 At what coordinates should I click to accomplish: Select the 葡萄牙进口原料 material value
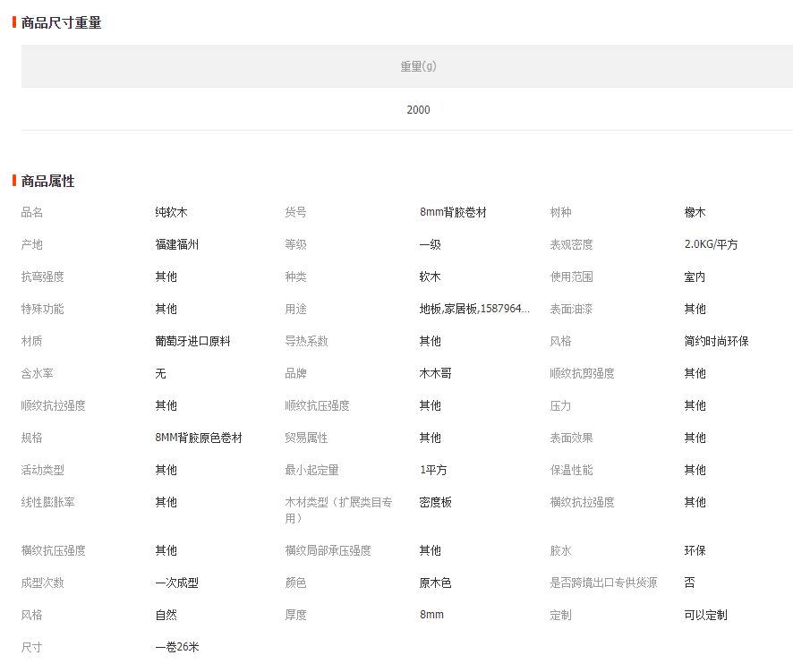(192, 341)
